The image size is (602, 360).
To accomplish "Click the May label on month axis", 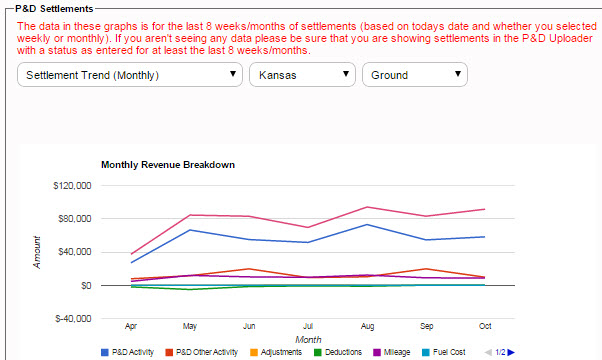I will [x=190, y=326].
